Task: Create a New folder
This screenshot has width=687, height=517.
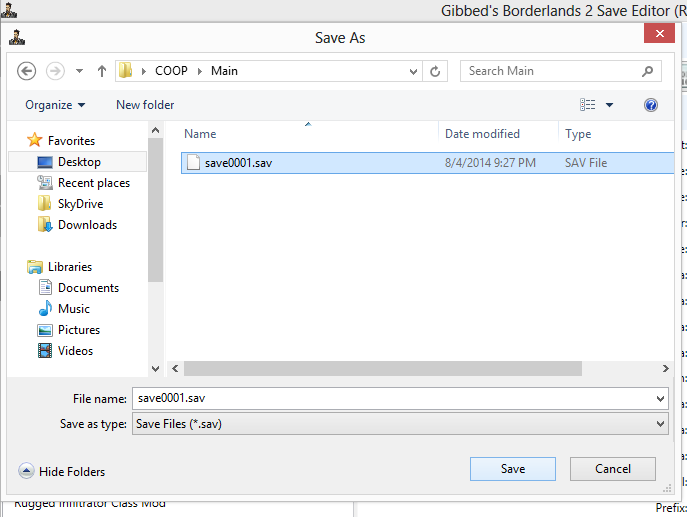Action: click(x=145, y=105)
